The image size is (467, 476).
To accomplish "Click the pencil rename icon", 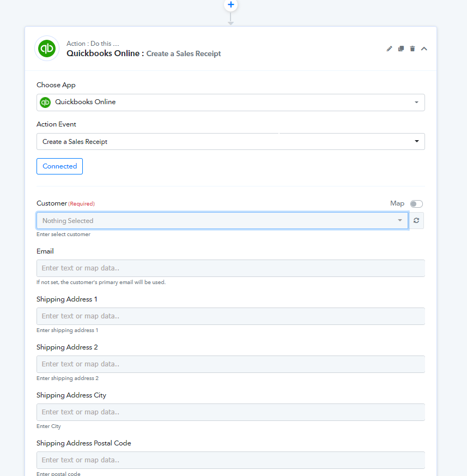I will coord(389,49).
